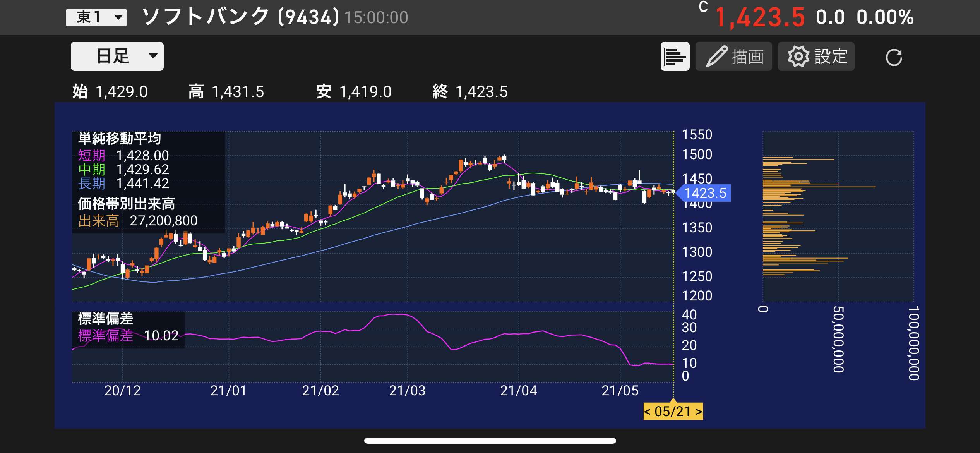Click the 1550 price axis label

[697, 135]
